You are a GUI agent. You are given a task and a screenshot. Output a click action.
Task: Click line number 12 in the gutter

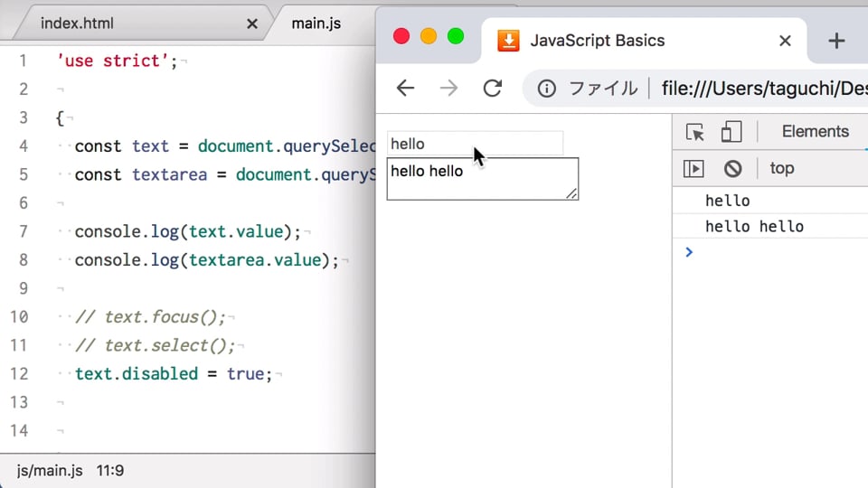[x=19, y=374]
